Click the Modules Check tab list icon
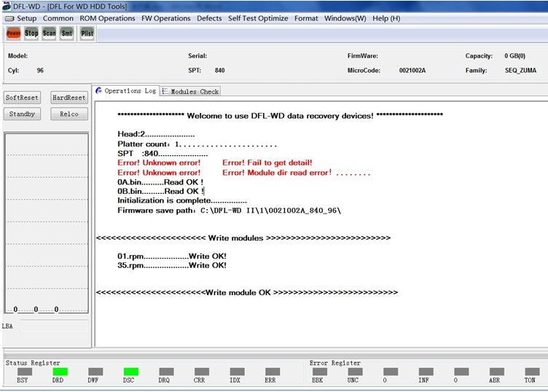 (x=165, y=91)
